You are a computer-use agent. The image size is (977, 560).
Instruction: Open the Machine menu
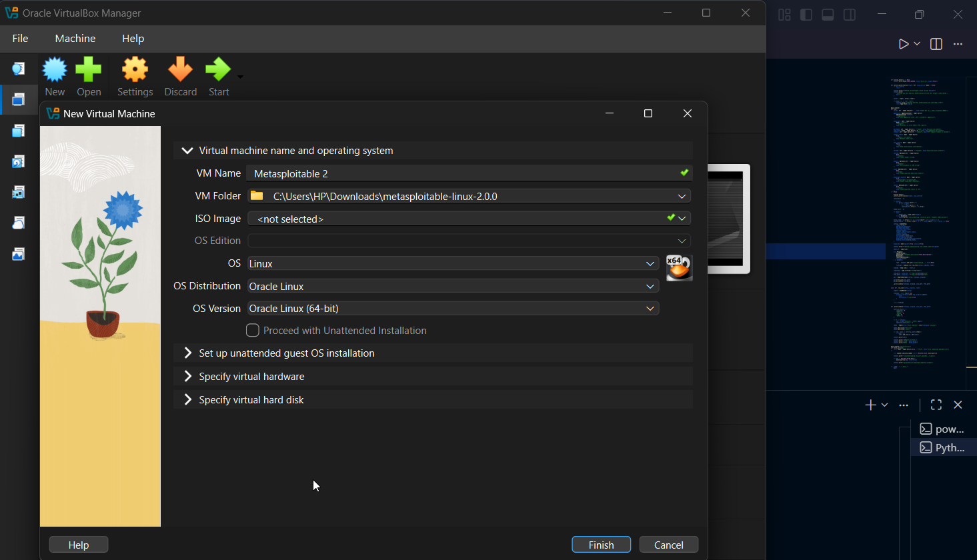pyautogui.click(x=75, y=39)
